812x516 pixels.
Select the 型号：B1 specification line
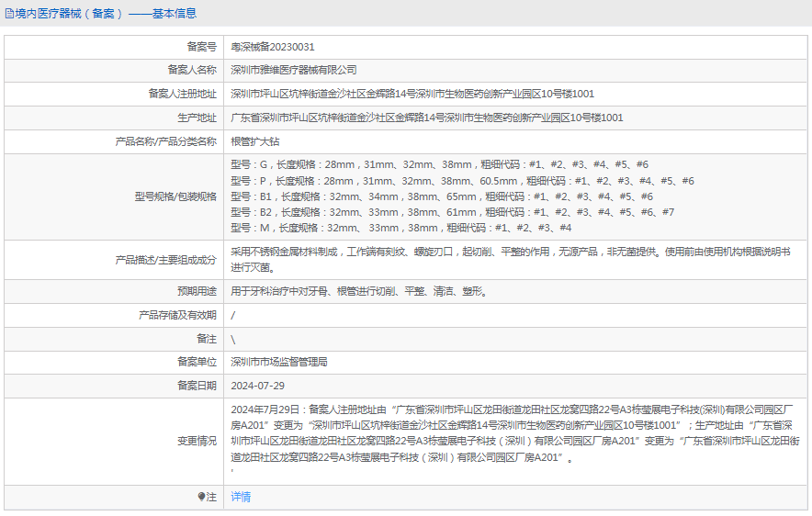442,196
